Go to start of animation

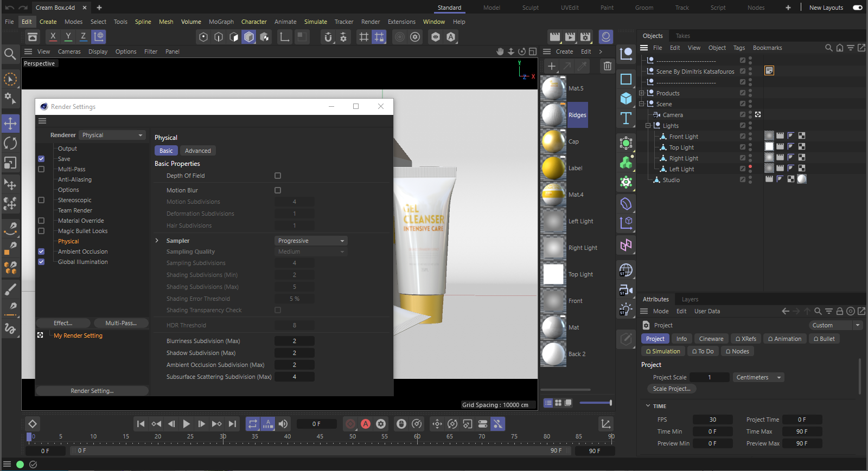[141, 424]
